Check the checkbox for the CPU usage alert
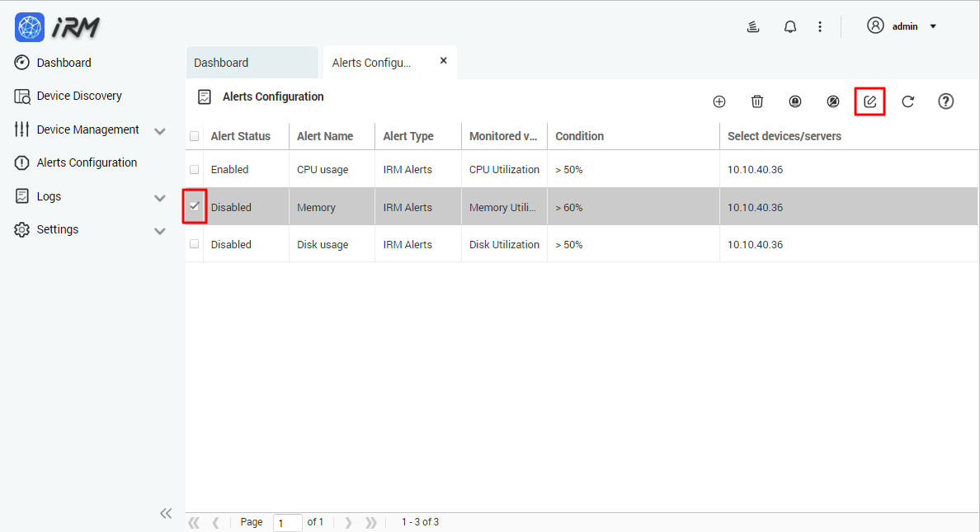 pyautogui.click(x=194, y=169)
